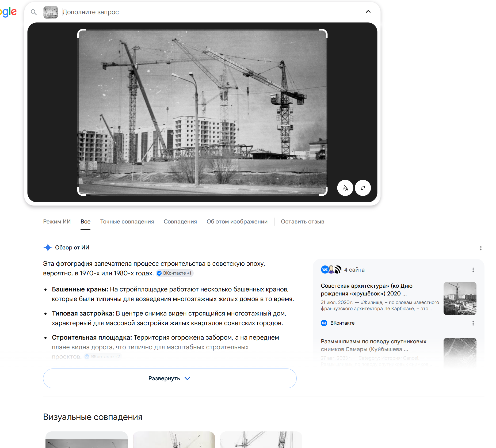The width and height of the screenshot is (496, 448).
Task: Open 'Размышлизмы по поводу спутниковых снимков Самары' link
Action: (373, 345)
